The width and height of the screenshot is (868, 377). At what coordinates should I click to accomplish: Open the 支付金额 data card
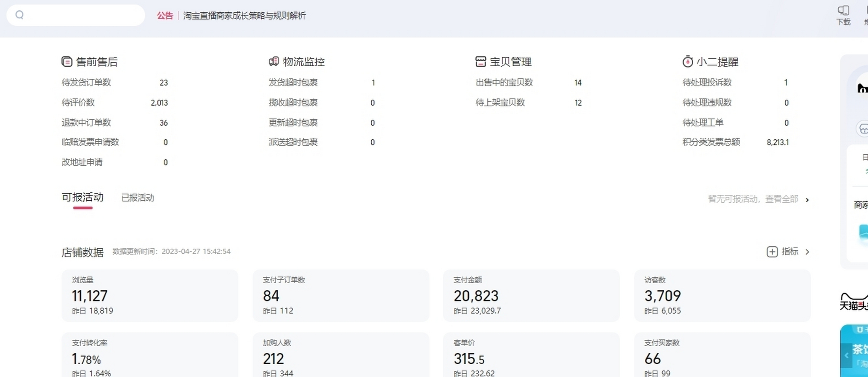(x=531, y=295)
